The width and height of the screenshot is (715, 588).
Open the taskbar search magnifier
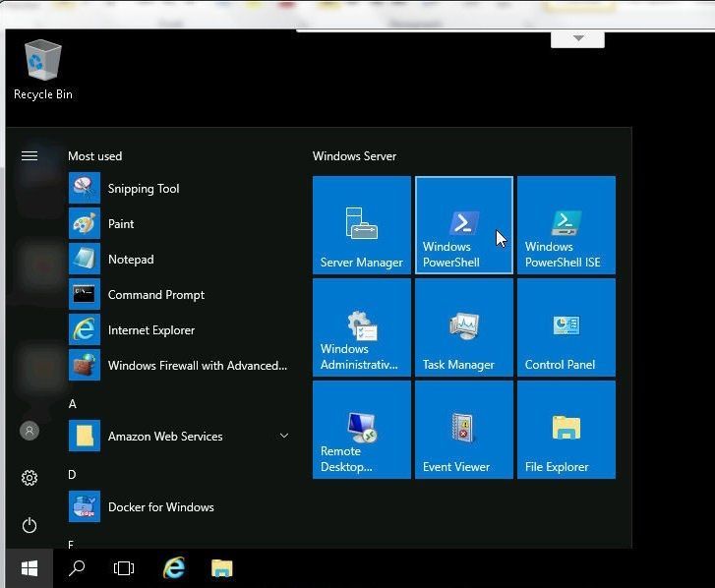(x=77, y=568)
